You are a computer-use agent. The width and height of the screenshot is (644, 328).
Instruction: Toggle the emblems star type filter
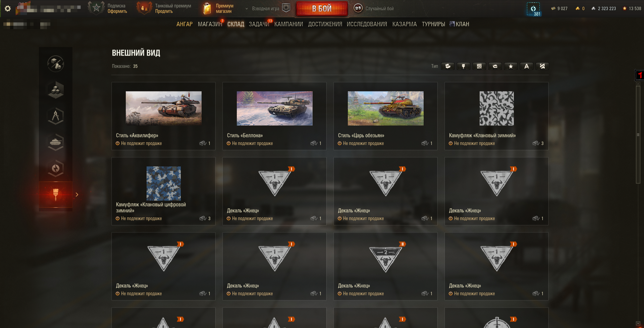(511, 66)
